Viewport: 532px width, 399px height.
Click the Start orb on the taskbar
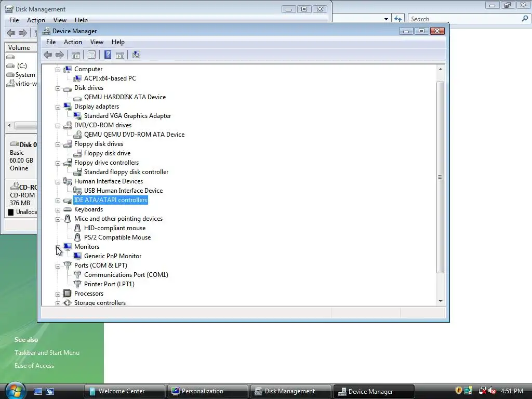(15, 391)
